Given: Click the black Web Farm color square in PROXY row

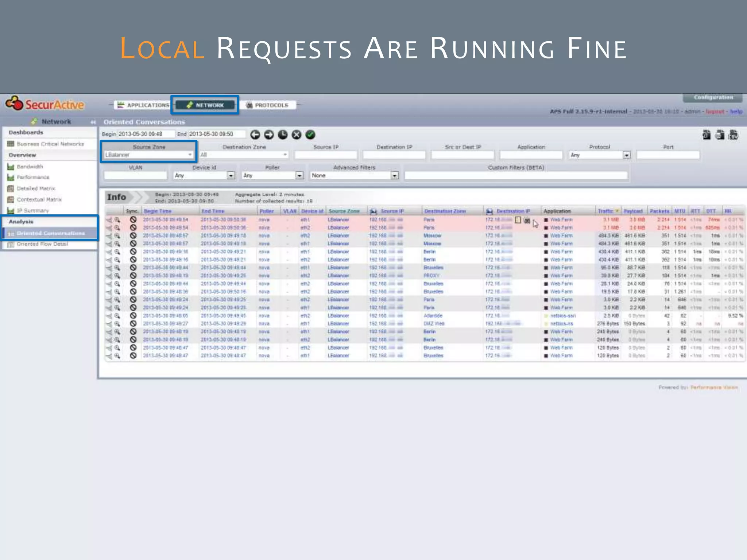Looking at the screenshot, I should [x=546, y=276].
